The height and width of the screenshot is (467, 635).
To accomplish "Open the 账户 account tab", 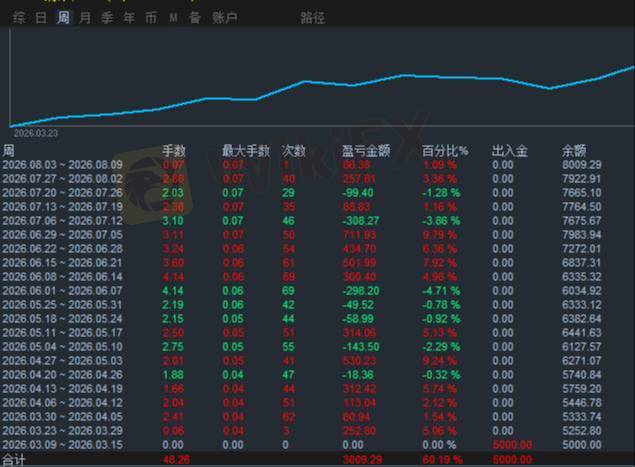I will tap(225, 18).
